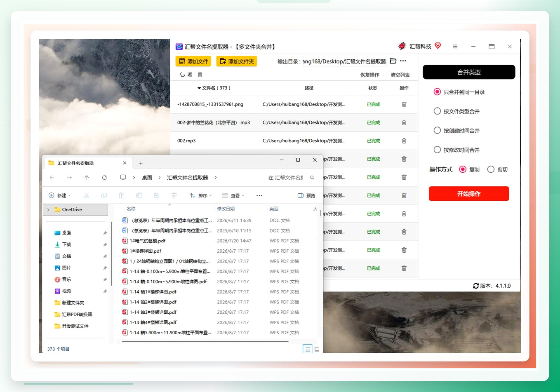Refresh the File Explorer folder view
This screenshot has width=560, height=392.
point(104,178)
